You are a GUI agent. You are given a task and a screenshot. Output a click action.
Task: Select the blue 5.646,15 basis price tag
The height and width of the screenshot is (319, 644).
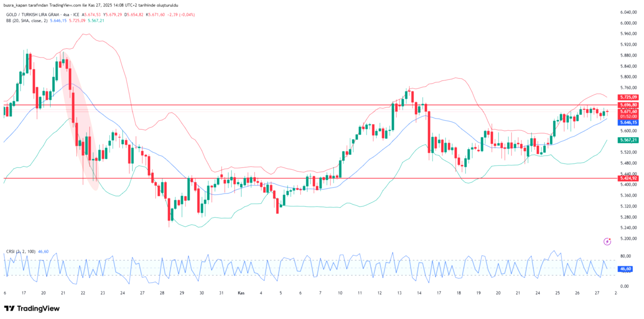pos(628,122)
